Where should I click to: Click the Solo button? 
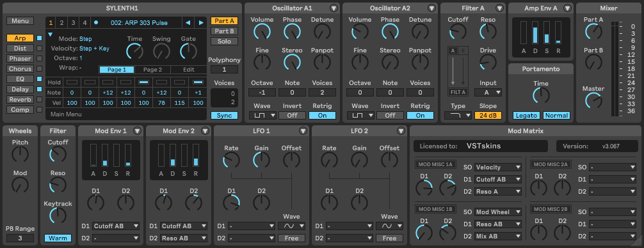click(224, 42)
